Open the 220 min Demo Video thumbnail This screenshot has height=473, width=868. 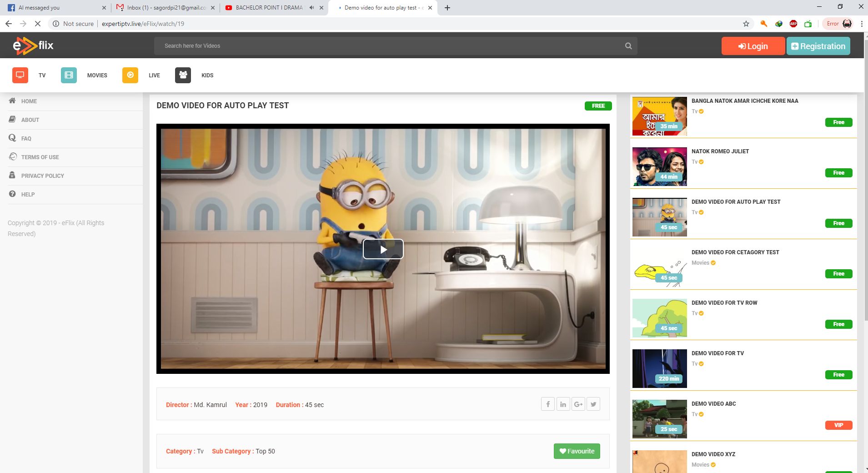(x=660, y=368)
